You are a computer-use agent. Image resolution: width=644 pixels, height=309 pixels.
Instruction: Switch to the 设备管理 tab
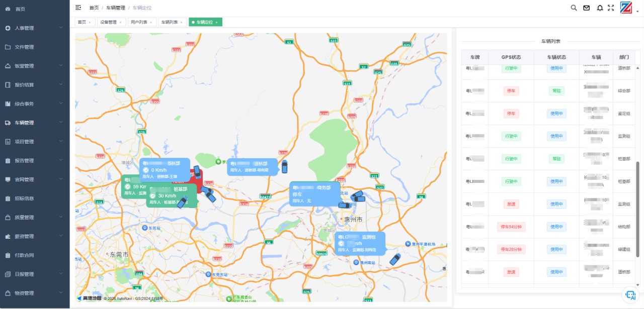(x=108, y=22)
